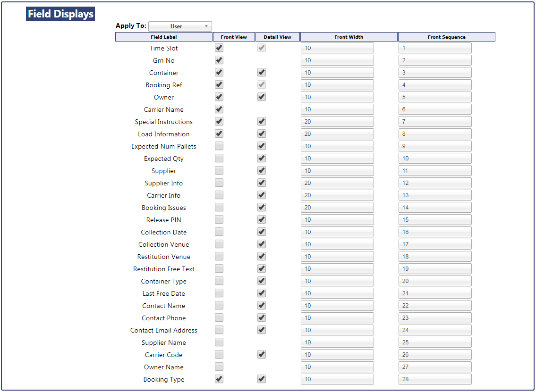The image size is (536, 392).
Task: Click the Front View column header
Action: (x=234, y=37)
